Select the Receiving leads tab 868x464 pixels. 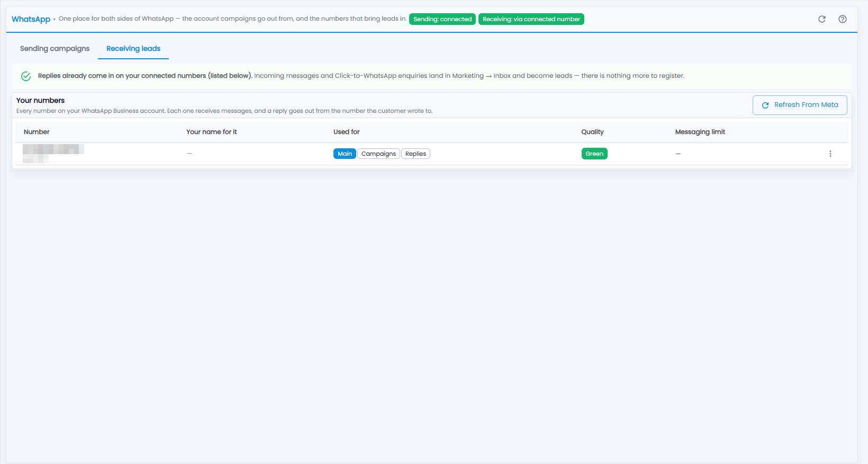[133, 49]
